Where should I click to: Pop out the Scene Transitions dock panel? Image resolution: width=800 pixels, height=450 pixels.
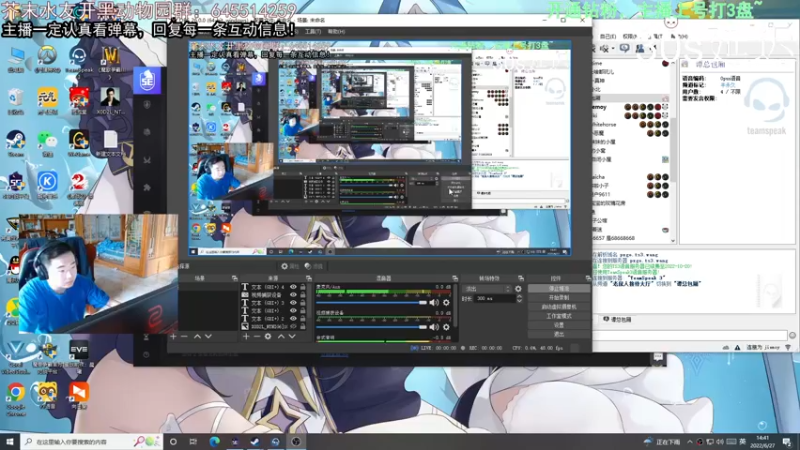tap(521, 279)
